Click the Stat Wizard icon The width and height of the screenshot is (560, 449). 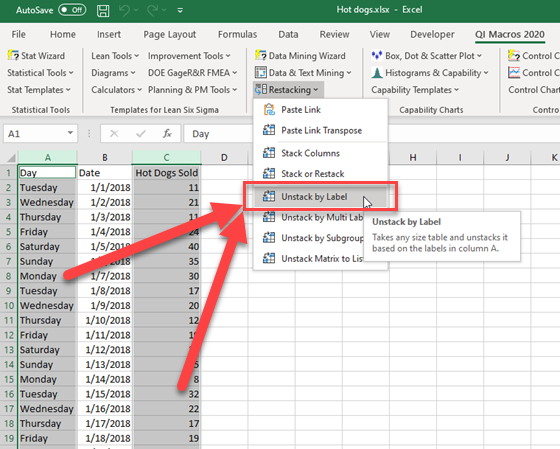[13, 55]
